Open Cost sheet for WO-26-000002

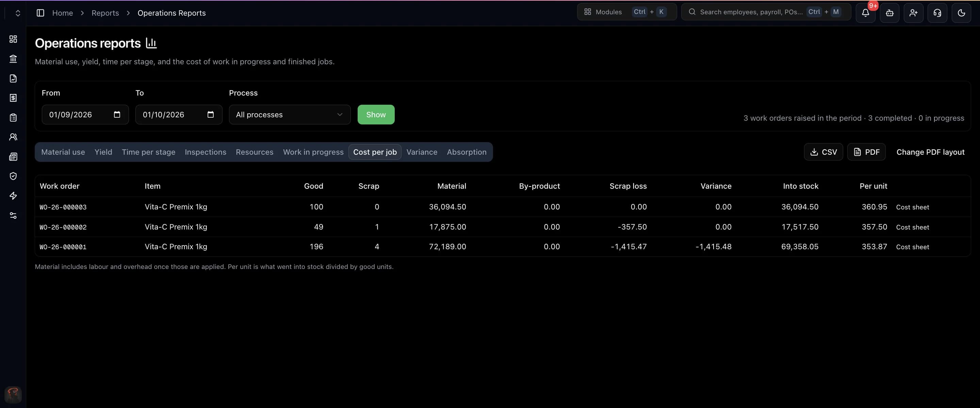(x=912, y=227)
